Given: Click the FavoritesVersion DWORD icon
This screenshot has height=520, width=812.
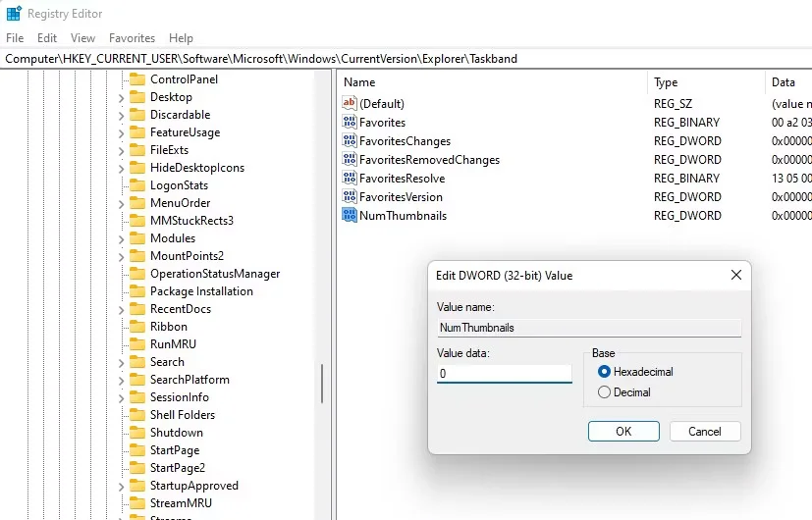Looking at the screenshot, I should [350, 196].
